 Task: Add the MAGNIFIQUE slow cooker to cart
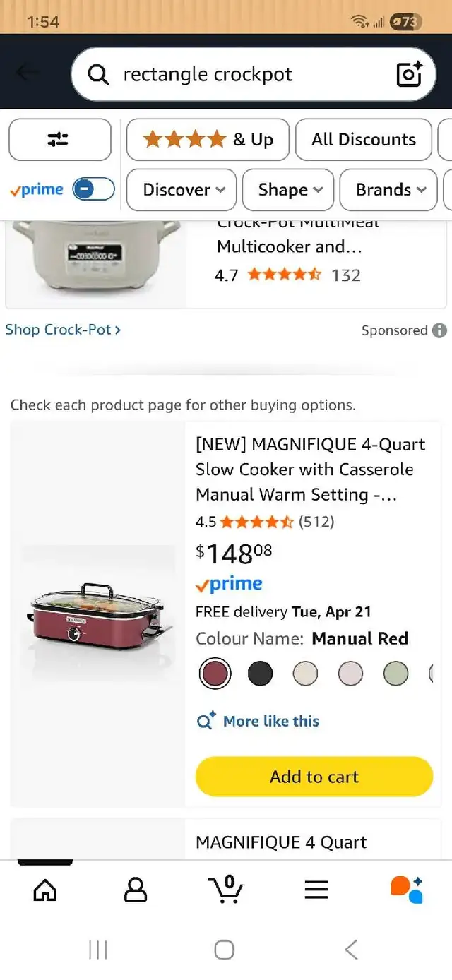coord(314,776)
